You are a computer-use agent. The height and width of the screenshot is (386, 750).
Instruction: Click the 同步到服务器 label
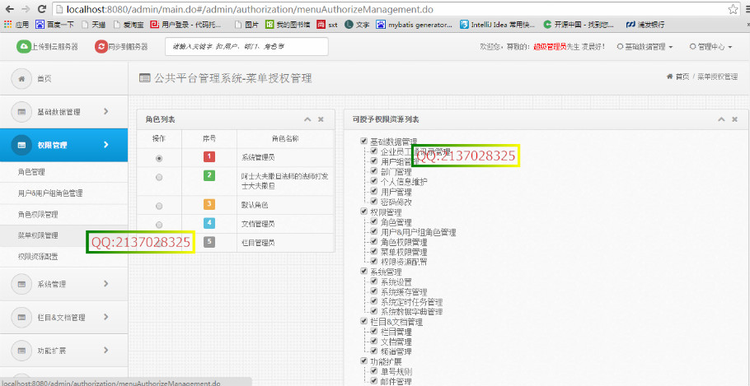pos(128,47)
